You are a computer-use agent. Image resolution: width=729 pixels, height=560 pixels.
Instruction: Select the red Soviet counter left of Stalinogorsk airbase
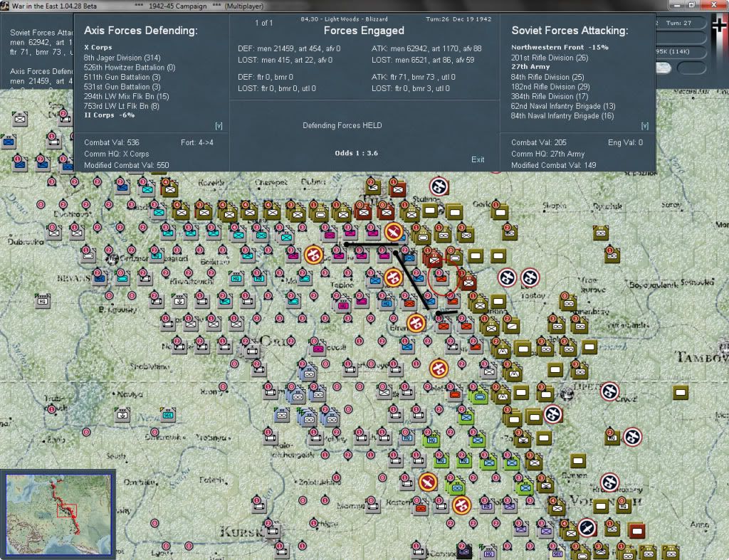click(x=397, y=189)
